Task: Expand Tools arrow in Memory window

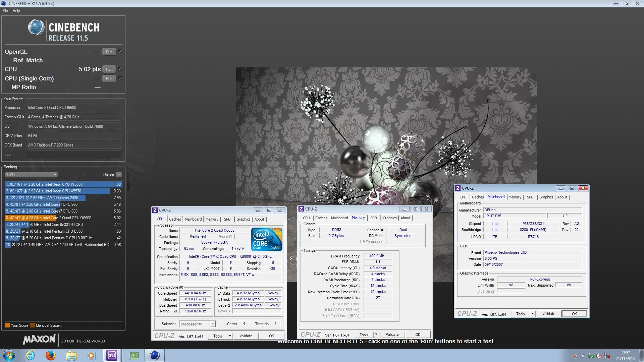Action: coord(376,335)
